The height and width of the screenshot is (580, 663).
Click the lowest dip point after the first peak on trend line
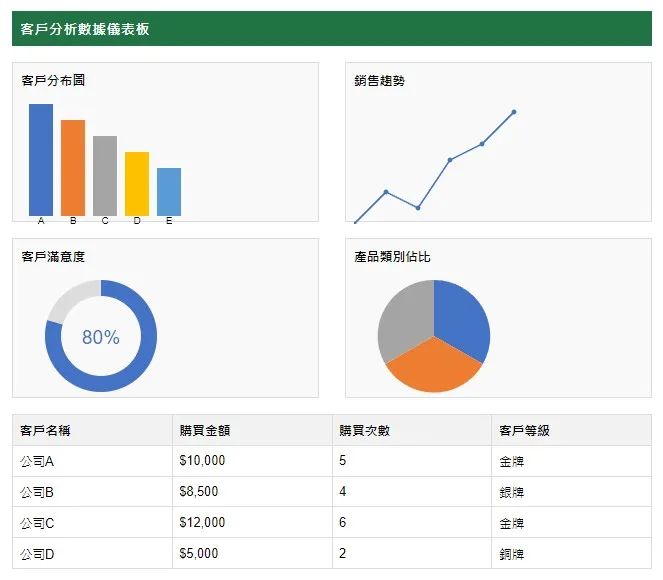(418, 208)
